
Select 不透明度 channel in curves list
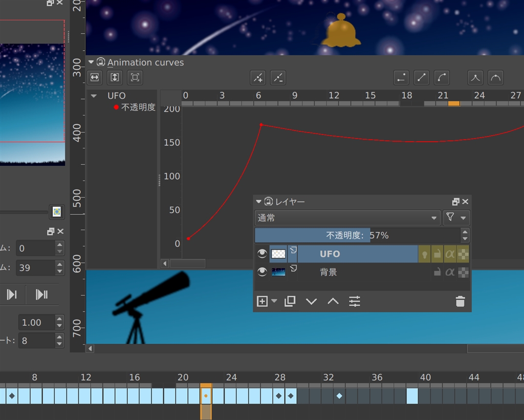tap(138, 107)
